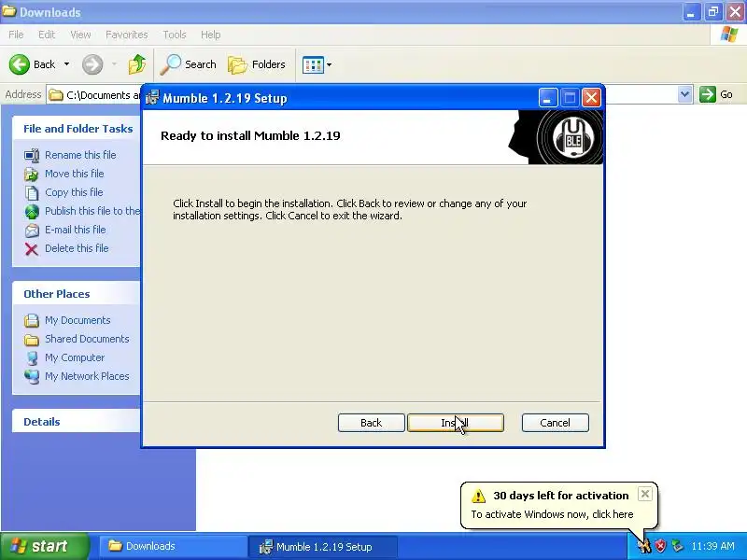Click the Publish globe icon
This screenshot has height=560, width=747.
pyautogui.click(x=32, y=212)
